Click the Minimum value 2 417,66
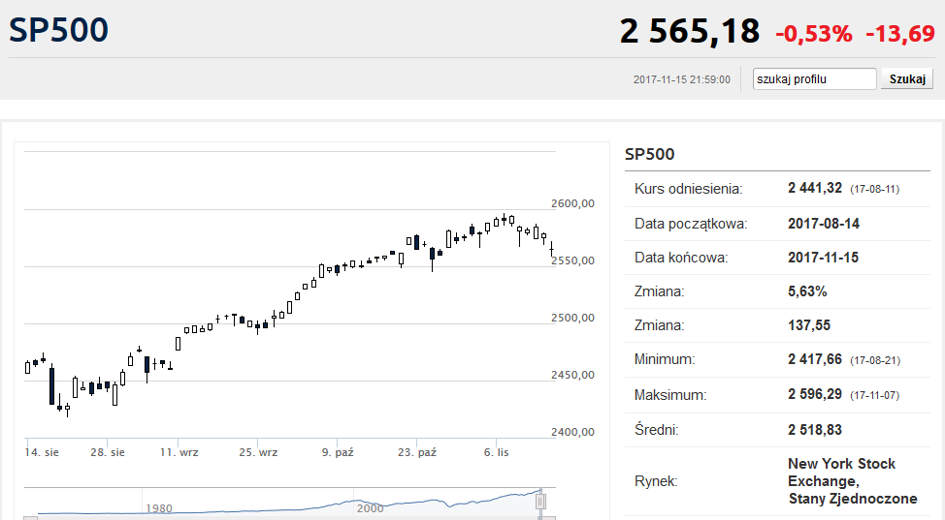 tap(815, 359)
